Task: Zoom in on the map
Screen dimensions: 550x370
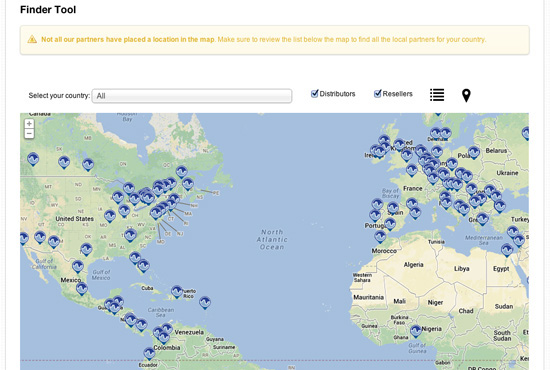Action: pos(29,124)
